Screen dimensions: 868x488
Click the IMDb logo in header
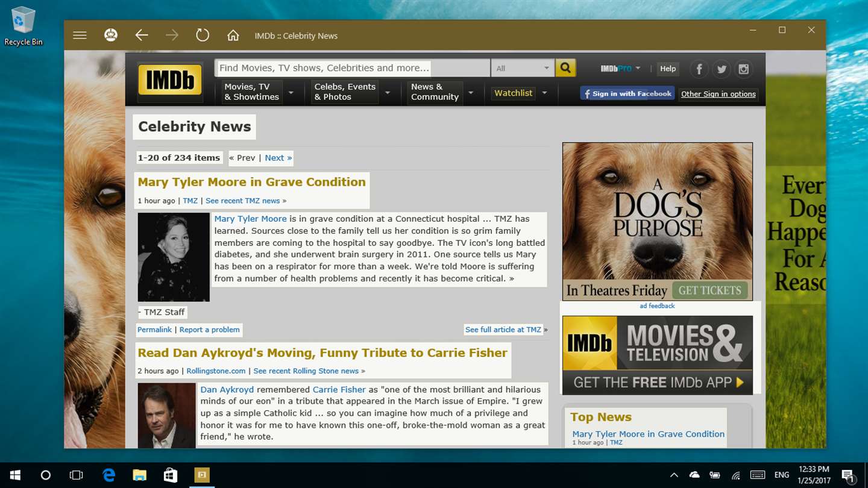tap(170, 80)
